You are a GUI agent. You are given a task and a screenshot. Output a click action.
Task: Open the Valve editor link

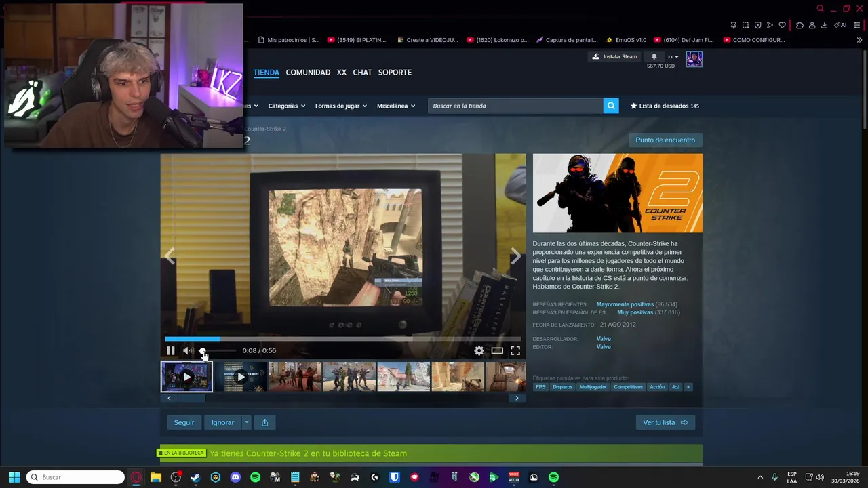604,347
